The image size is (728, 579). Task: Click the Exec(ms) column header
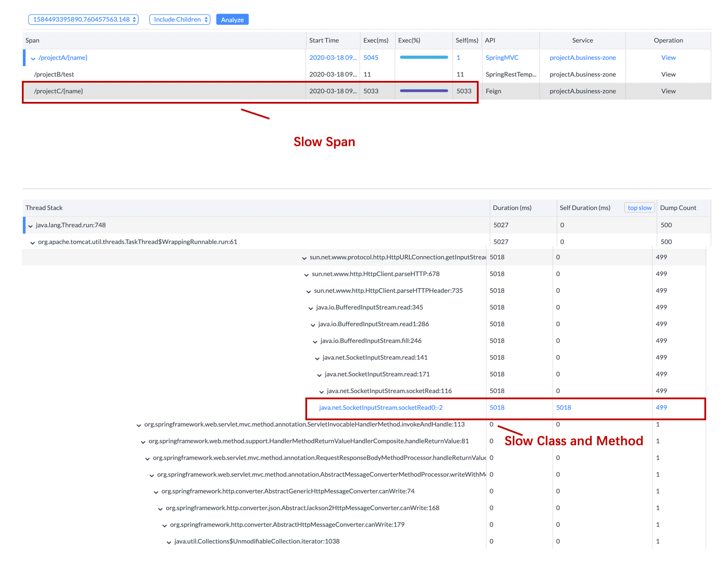click(375, 41)
